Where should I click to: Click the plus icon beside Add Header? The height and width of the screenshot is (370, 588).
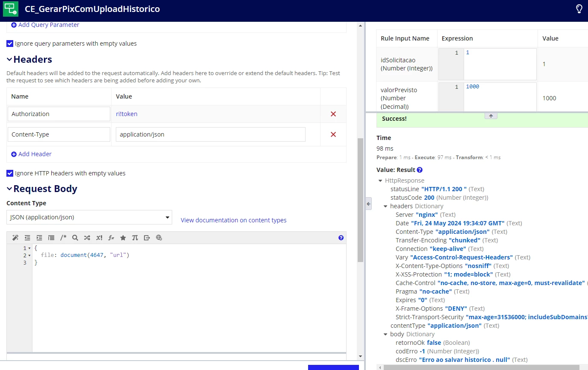(14, 154)
